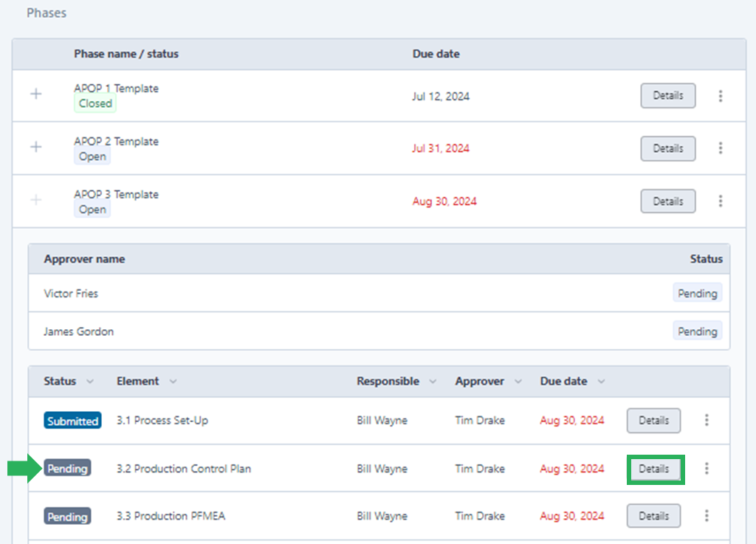Open the more options menu for APQP 3 Template

point(721,201)
